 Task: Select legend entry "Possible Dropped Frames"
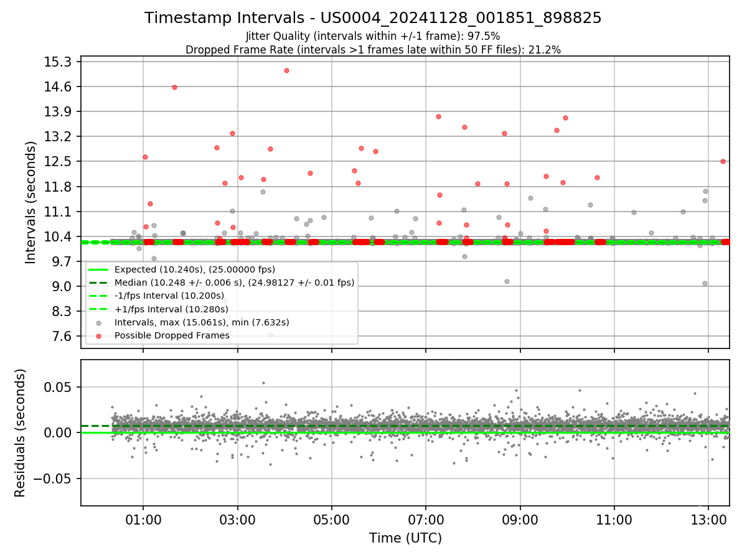172,335
